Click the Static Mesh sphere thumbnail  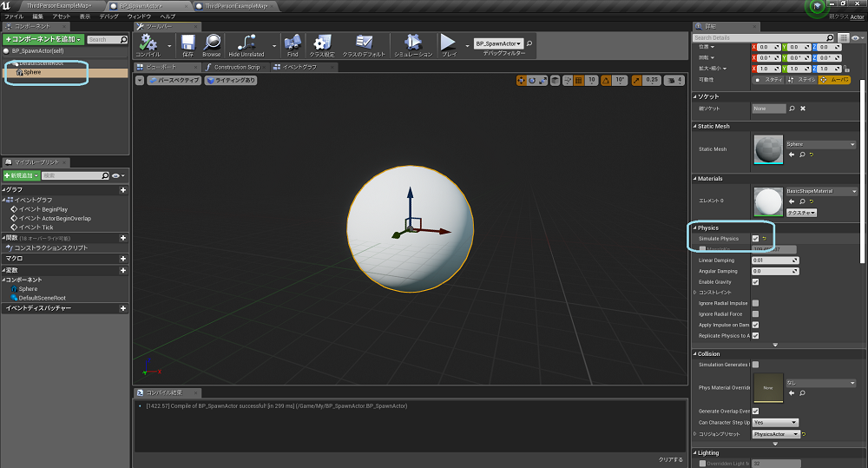coord(768,149)
